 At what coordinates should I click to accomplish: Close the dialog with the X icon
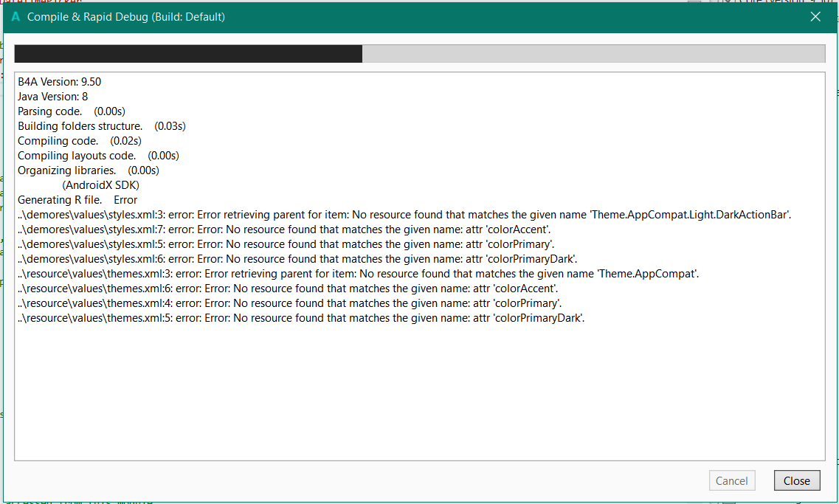(815, 16)
